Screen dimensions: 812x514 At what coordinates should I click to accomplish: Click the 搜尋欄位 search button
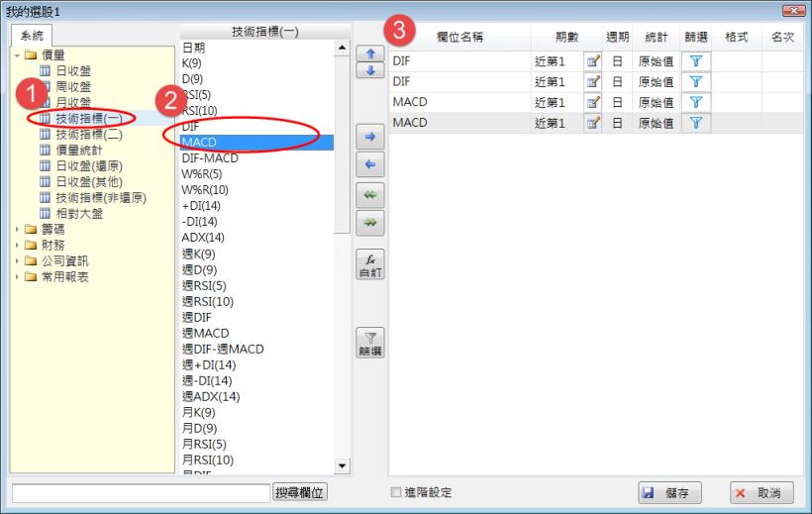pyautogui.click(x=300, y=492)
